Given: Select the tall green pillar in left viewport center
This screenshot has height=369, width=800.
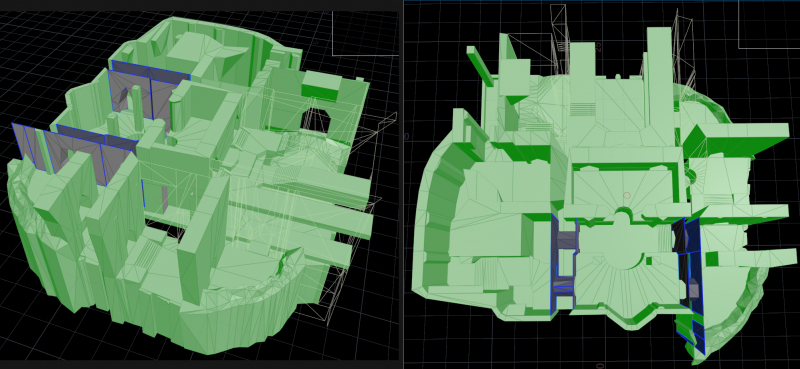Looking at the screenshot, I should tap(204, 241).
